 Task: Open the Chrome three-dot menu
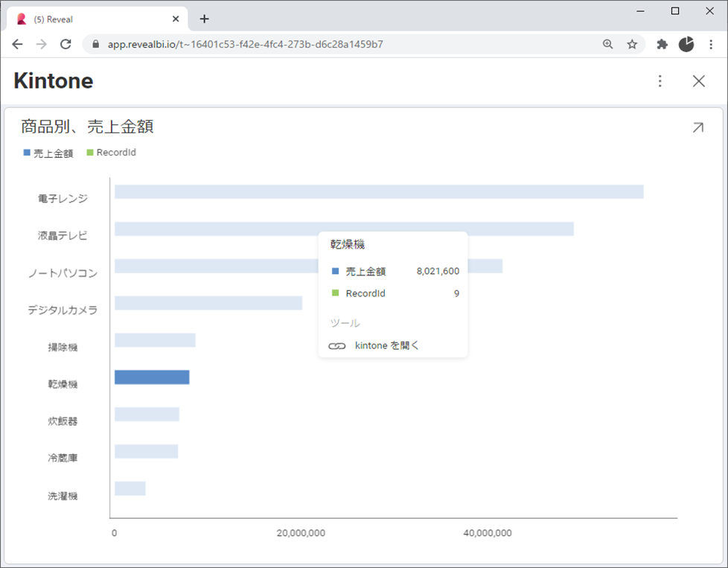pos(711,44)
